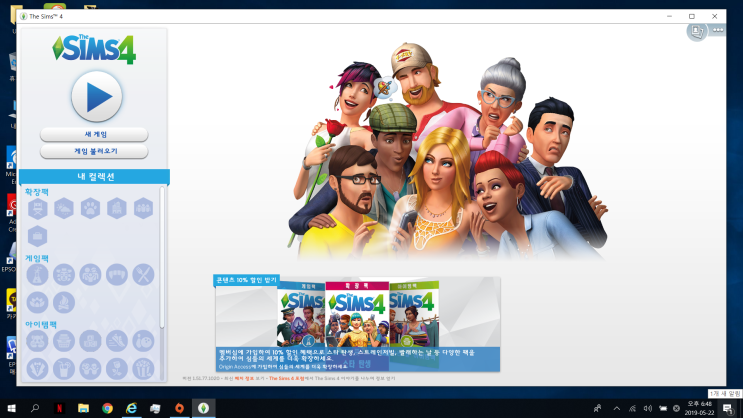Viewport: 743px width, 418px height.
Task: Open the toy blocks stuff pack icon
Action: [90, 341]
